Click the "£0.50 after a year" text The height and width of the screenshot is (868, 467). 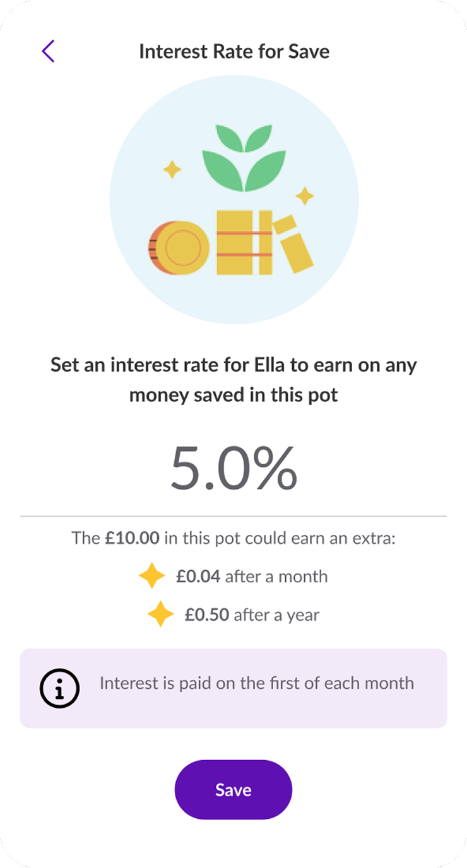click(252, 614)
